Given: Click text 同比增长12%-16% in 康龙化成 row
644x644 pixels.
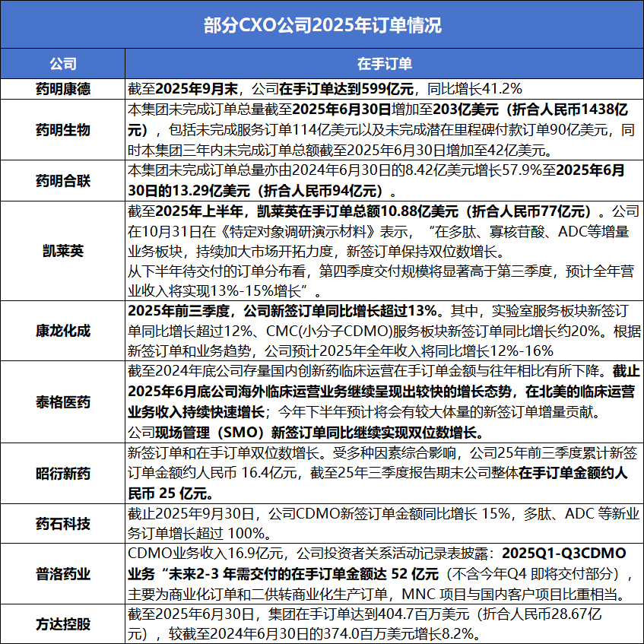Looking at the screenshot, I should (x=494, y=351).
